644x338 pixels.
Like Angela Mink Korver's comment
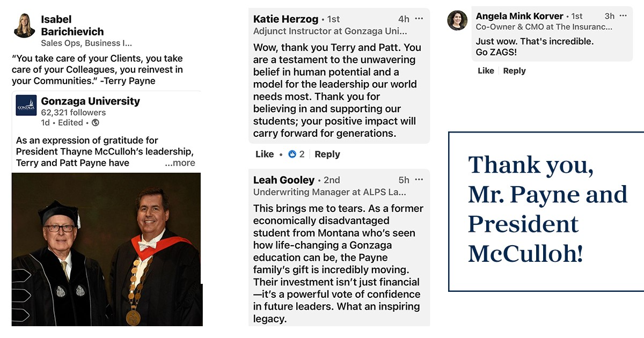pyautogui.click(x=486, y=70)
